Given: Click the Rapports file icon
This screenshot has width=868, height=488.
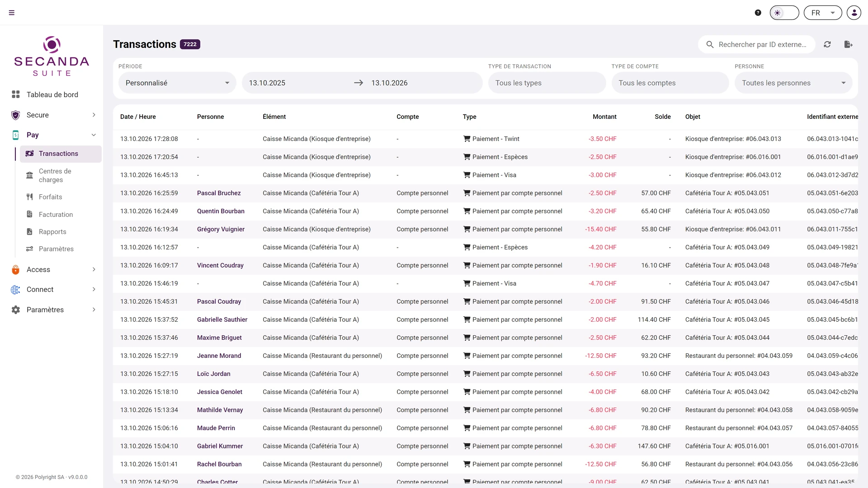Looking at the screenshot, I should pos(29,231).
